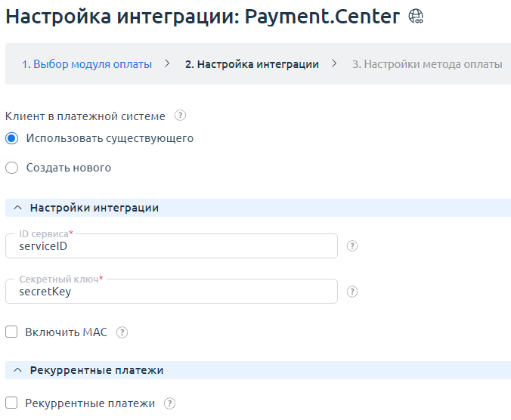Click the Секретный ключ input field
The image size is (511, 420).
[x=171, y=292]
